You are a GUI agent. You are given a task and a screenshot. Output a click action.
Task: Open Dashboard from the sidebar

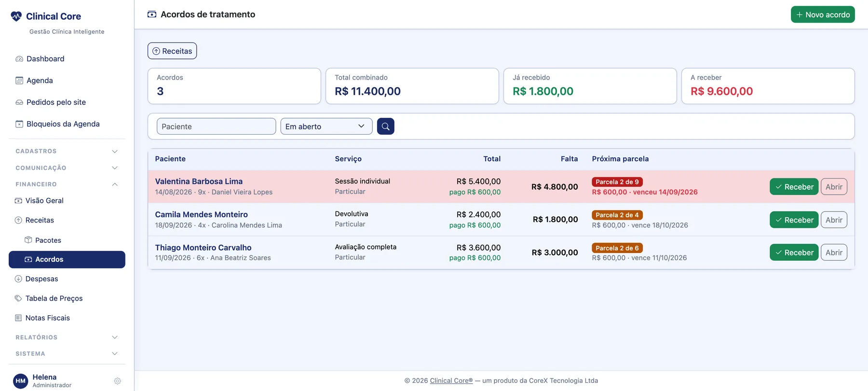click(67, 59)
